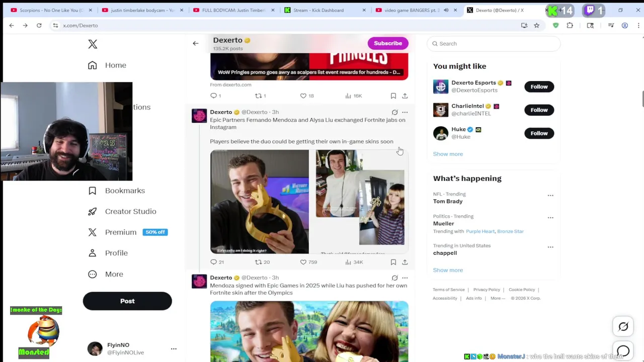Open Creator Studio from the sidebar
The width and height of the screenshot is (644, 362).
click(122, 211)
